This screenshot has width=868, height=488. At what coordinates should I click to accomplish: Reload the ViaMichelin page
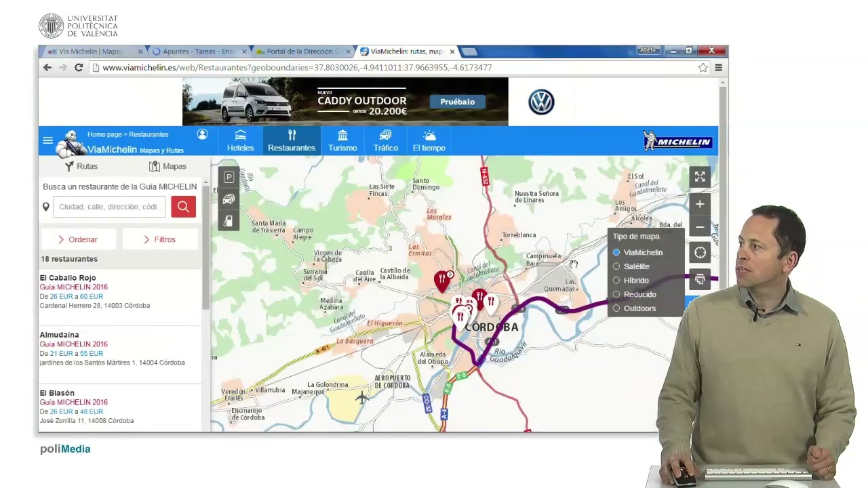pos(79,67)
